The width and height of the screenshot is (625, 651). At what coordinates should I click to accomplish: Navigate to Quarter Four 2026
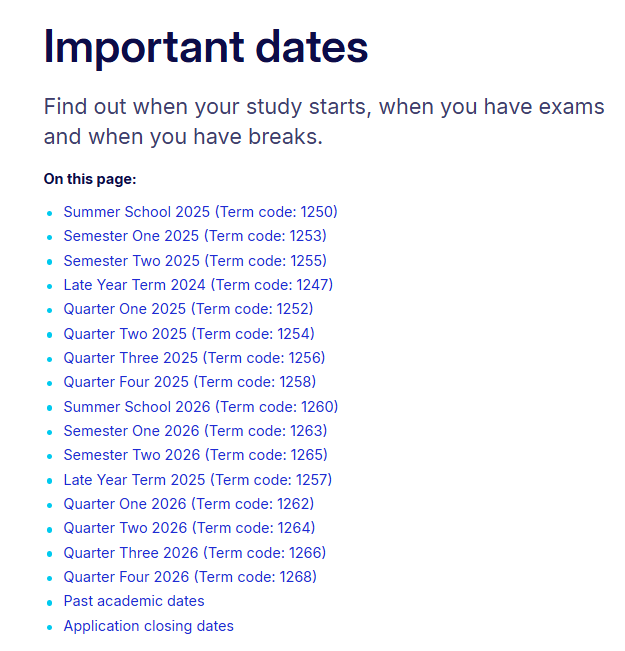[190, 577]
